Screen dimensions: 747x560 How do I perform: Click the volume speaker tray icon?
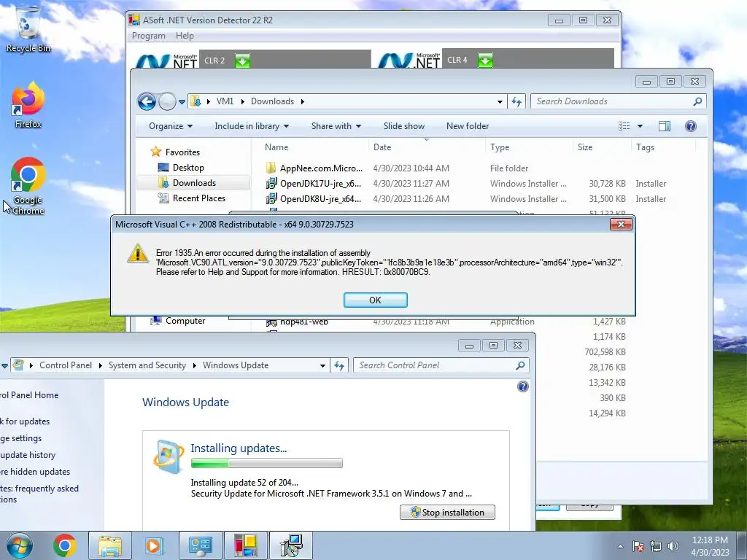(x=673, y=546)
